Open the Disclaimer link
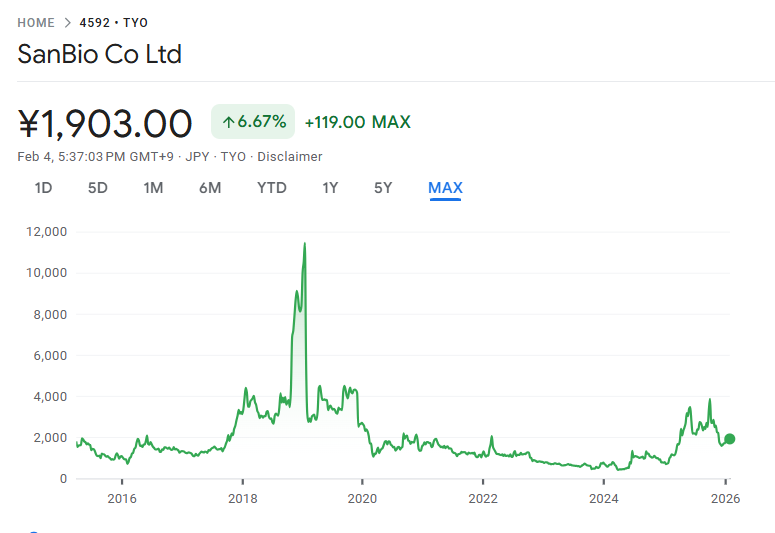Viewport: 775px width, 533px height. point(290,156)
